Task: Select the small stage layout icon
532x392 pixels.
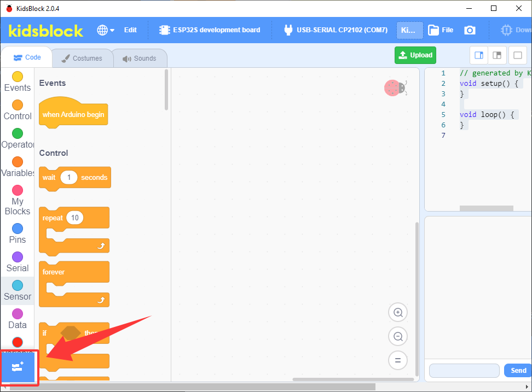Action: point(479,55)
